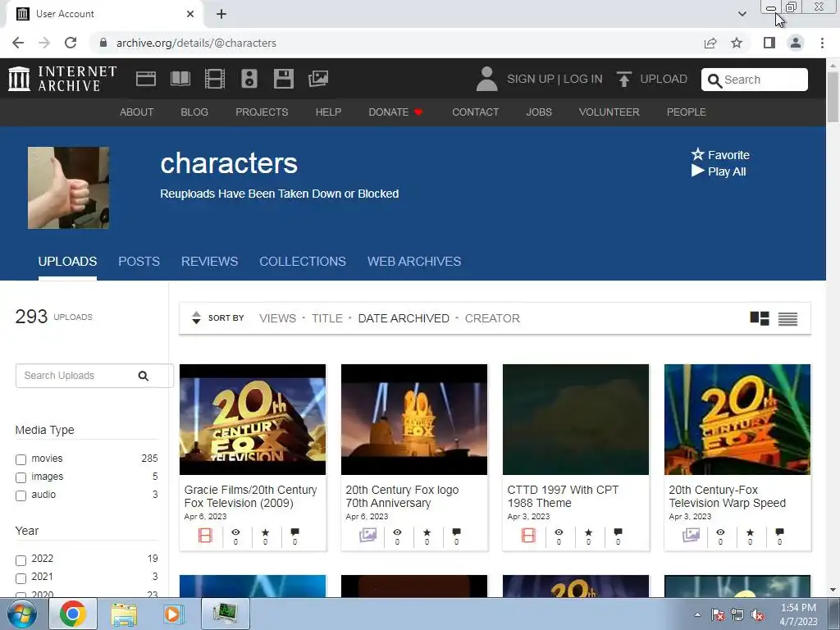Sort uploads by DATE ARCHIVED

click(x=404, y=318)
